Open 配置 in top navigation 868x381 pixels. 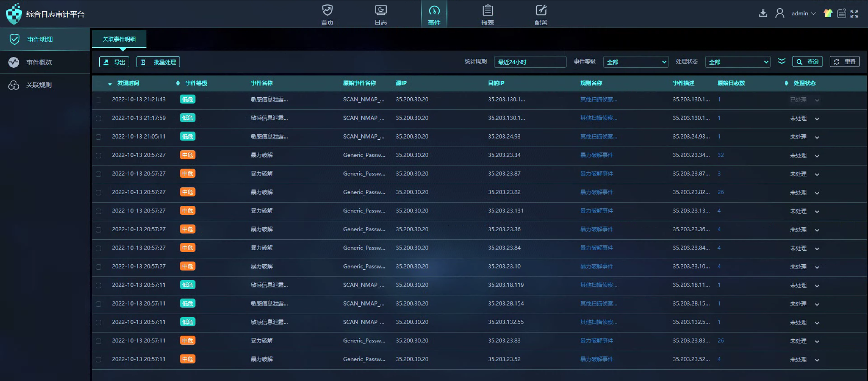coord(541,14)
